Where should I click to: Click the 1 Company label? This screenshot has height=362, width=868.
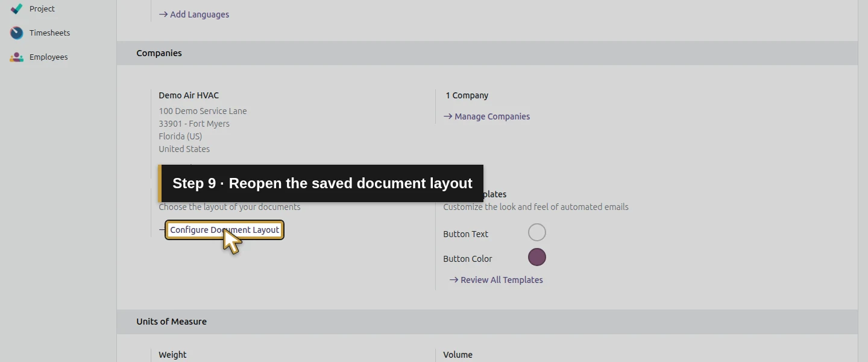point(467,95)
